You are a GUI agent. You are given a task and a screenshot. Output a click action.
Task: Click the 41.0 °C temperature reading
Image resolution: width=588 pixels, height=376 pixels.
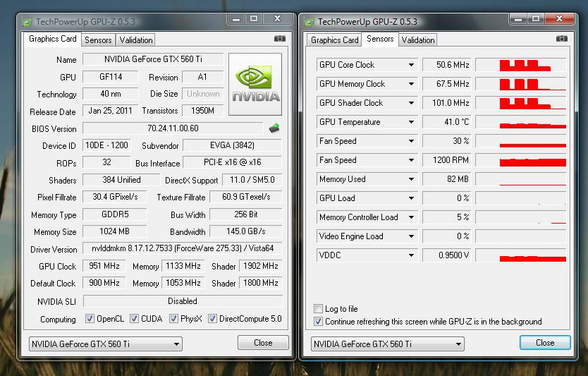coord(446,122)
